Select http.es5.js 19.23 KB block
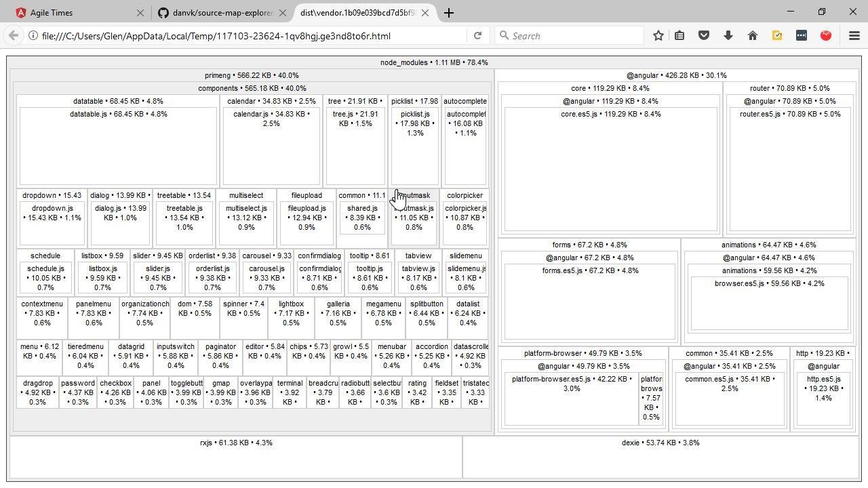Viewport: 868px width, 488px height. (823, 400)
